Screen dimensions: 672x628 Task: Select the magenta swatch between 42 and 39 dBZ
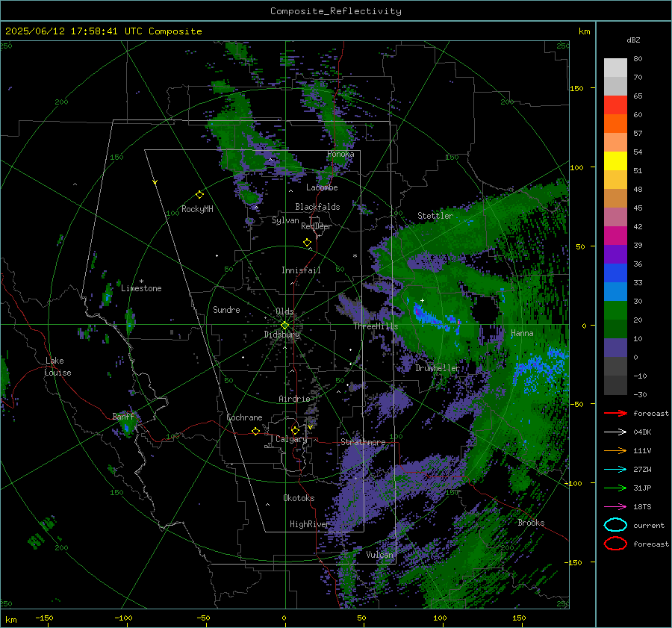(x=615, y=236)
